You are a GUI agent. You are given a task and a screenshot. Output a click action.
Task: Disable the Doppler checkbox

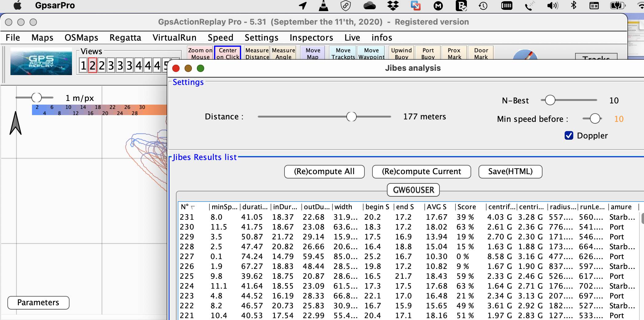[569, 135]
